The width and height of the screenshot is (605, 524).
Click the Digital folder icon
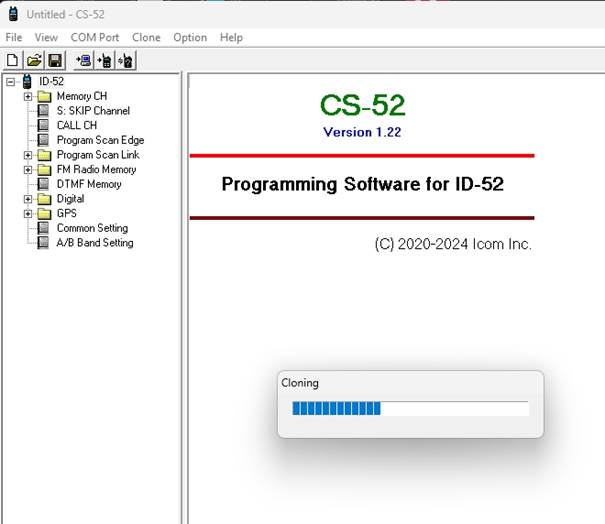44,199
